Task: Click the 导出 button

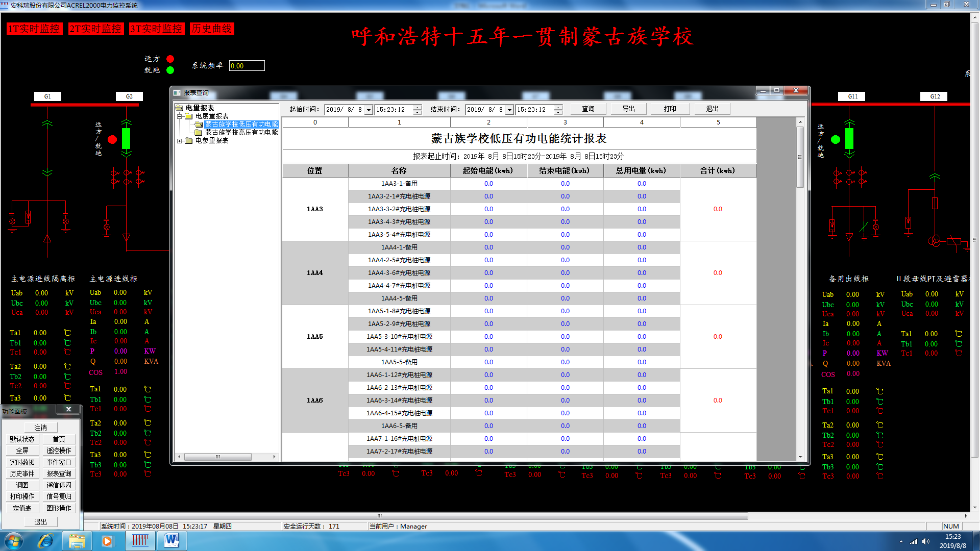Action: click(628, 109)
